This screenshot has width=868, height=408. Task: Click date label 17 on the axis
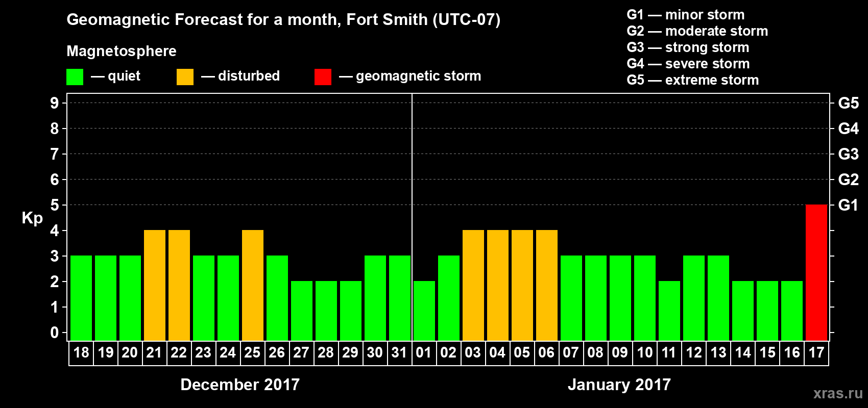click(816, 353)
